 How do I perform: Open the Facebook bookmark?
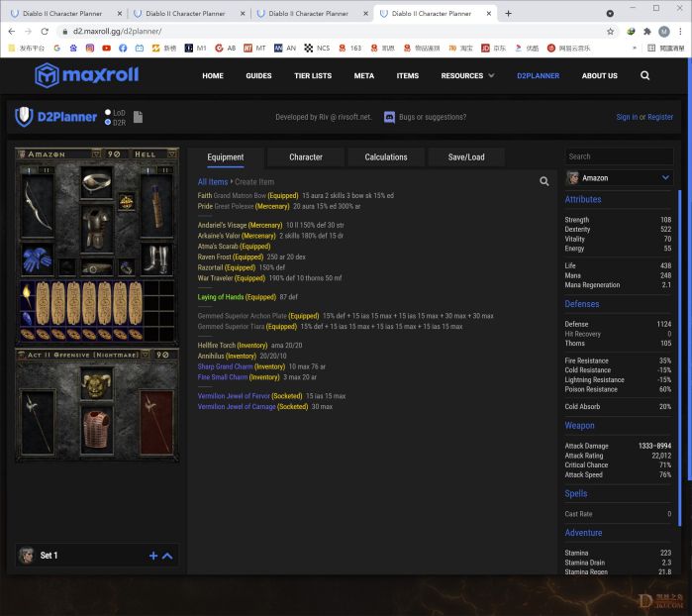(123, 49)
